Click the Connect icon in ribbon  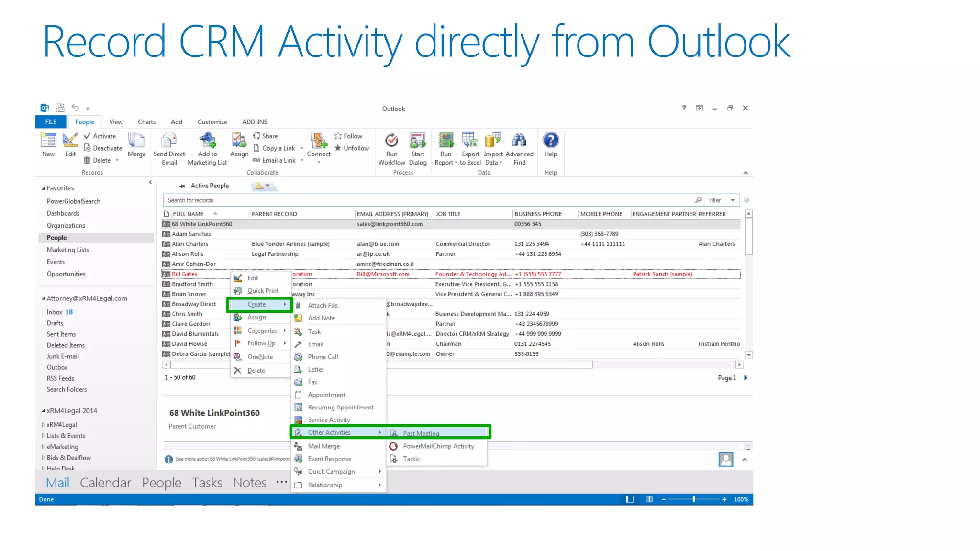pyautogui.click(x=319, y=140)
